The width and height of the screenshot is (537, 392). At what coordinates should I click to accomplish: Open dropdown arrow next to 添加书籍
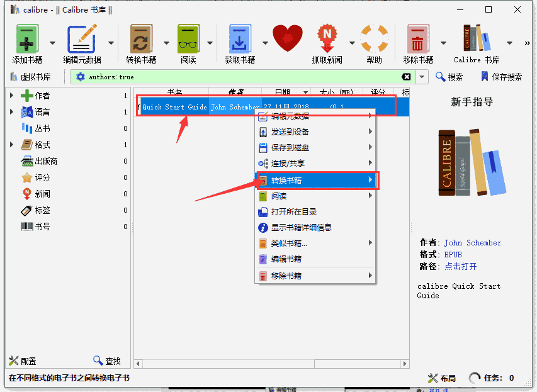[x=52, y=43]
